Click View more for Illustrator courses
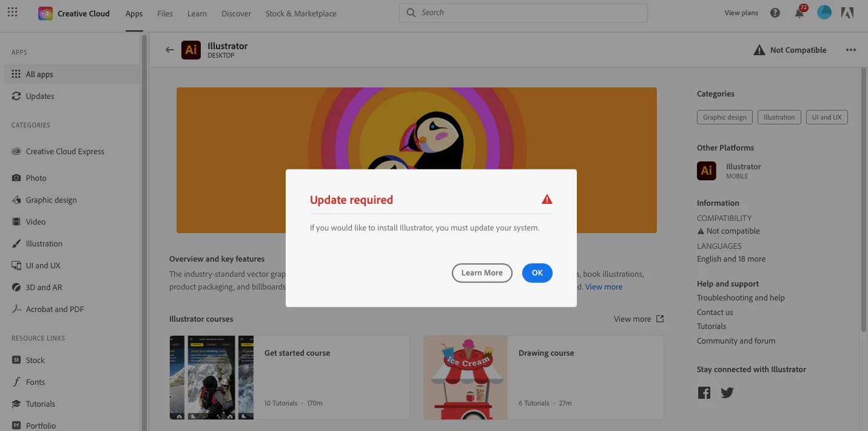This screenshot has height=431, width=868. pyautogui.click(x=632, y=319)
